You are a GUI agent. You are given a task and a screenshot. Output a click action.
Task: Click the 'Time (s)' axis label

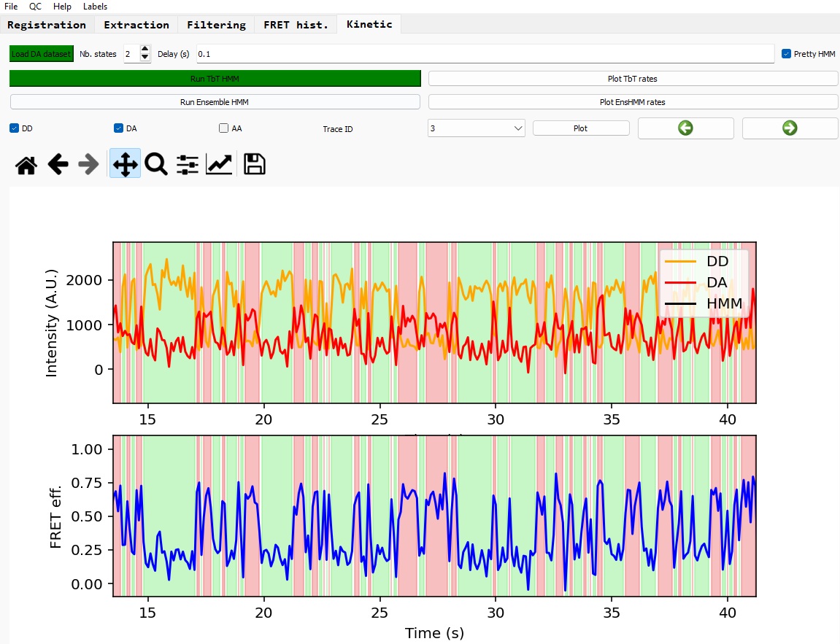coord(434,633)
